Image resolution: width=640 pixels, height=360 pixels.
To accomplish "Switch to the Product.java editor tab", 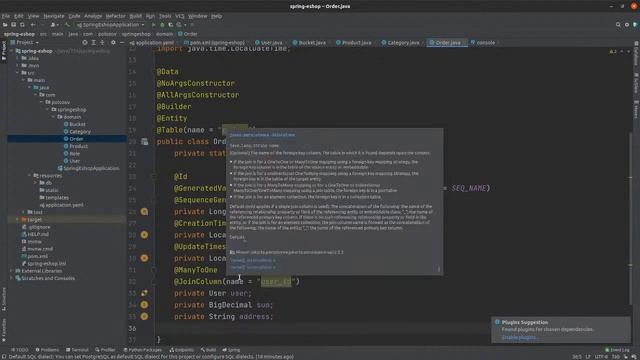I will pos(354,42).
